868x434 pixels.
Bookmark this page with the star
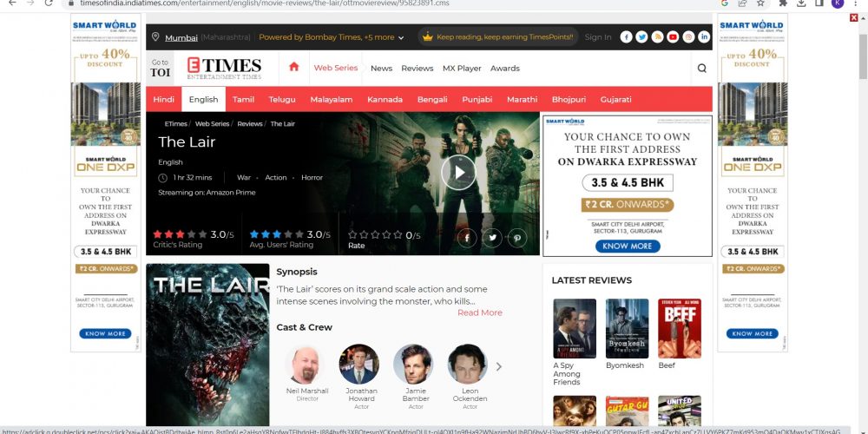click(760, 3)
